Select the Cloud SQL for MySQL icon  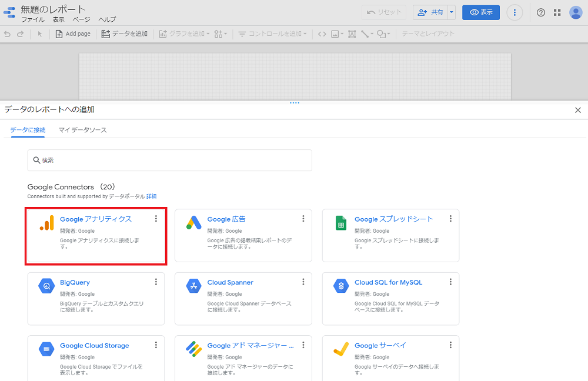pos(341,286)
